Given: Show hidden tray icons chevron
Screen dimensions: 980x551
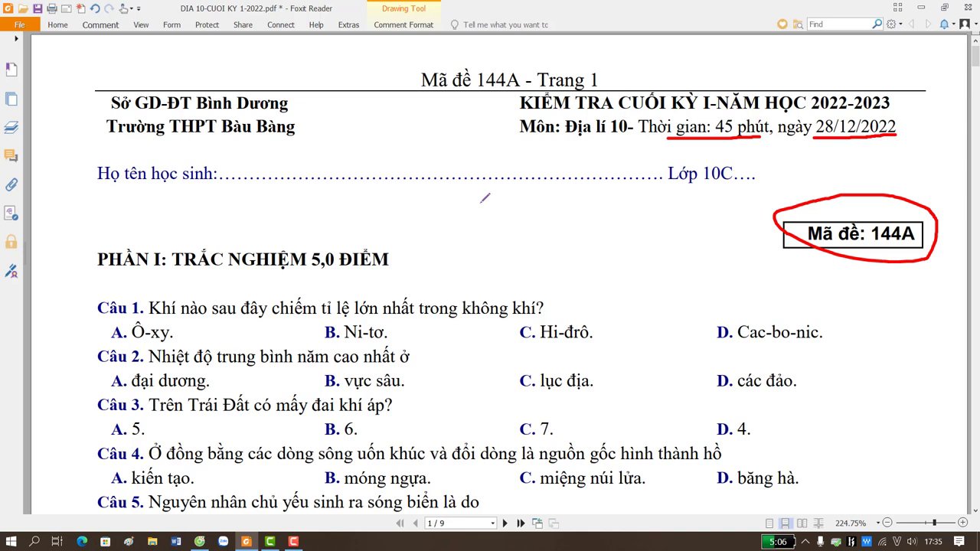Looking at the screenshot, I should click(805, 542).
